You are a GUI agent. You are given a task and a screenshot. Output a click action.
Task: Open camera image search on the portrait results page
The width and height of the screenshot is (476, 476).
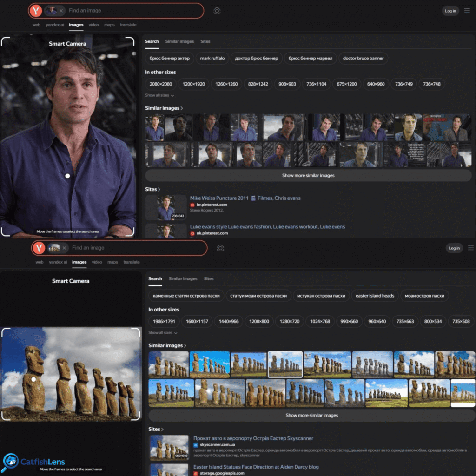217,11
